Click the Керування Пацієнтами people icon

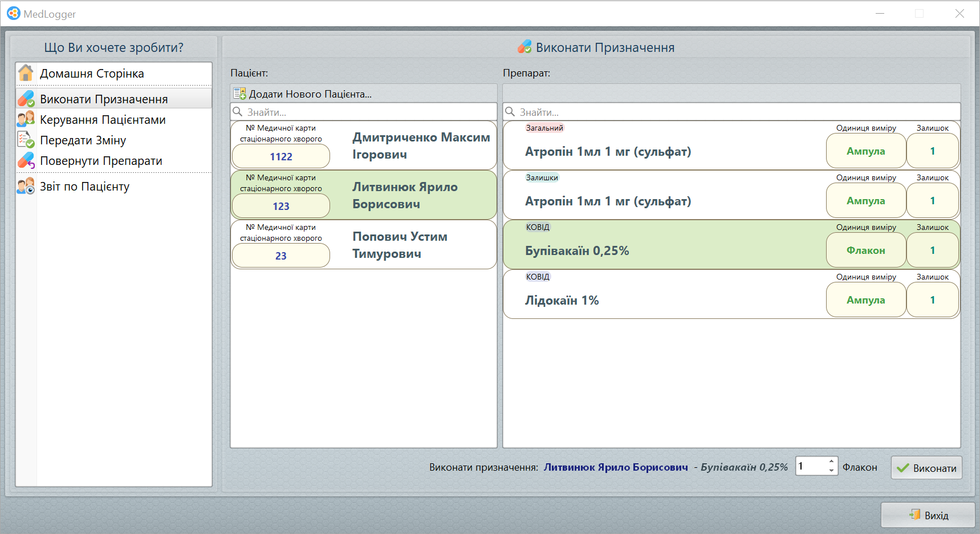26,119
